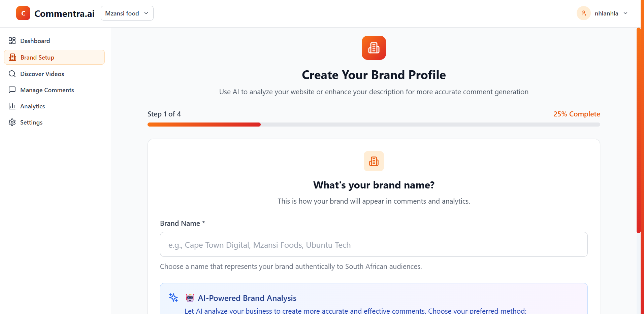
Task: Go to Dashboard in the sidebar
Action: 54,41
